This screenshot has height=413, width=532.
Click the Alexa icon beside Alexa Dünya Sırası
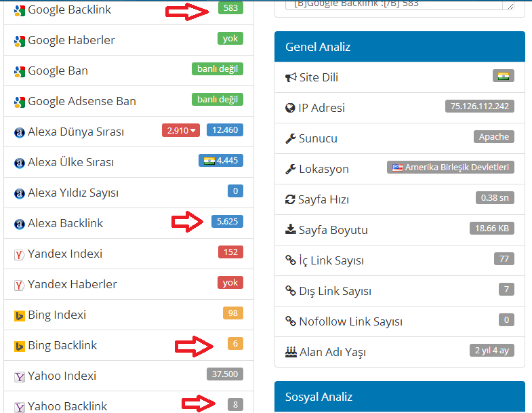(20, 132)
